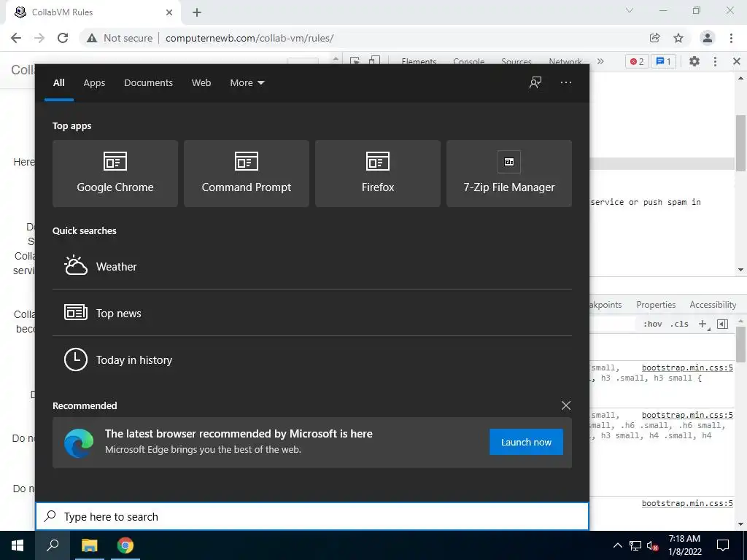Open the Windows Start menu

tap(18, 545)
